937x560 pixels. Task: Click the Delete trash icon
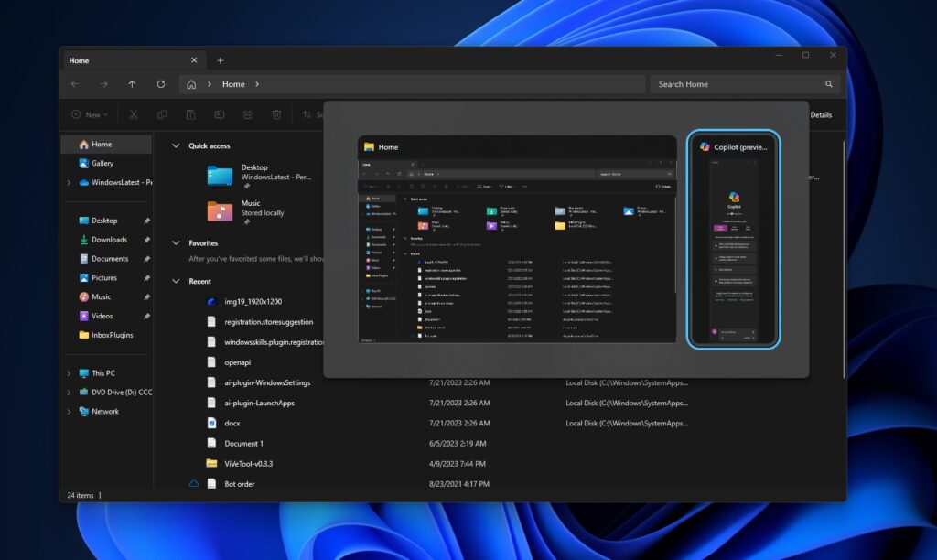tap(276, 114)
